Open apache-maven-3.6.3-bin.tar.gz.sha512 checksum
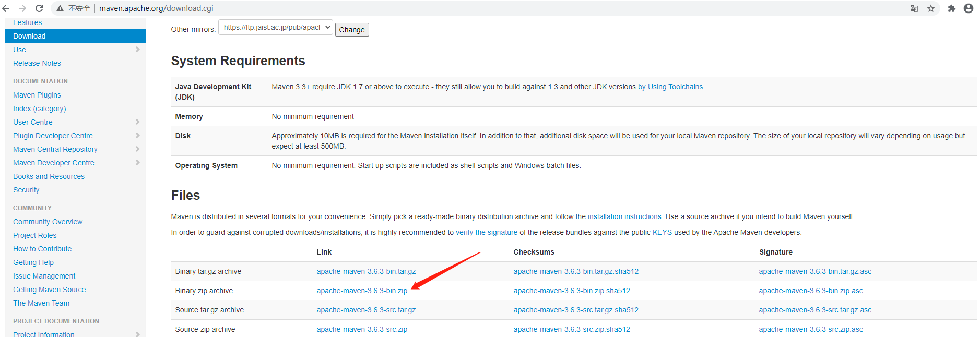This screenshot has height=337, width=980. [576, 271]
